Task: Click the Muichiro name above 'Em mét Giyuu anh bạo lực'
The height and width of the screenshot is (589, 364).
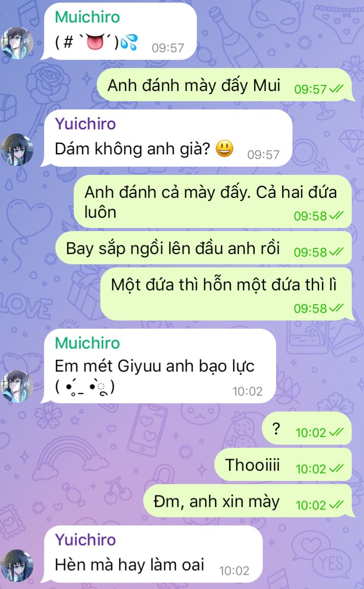Action: click(87, 344)
